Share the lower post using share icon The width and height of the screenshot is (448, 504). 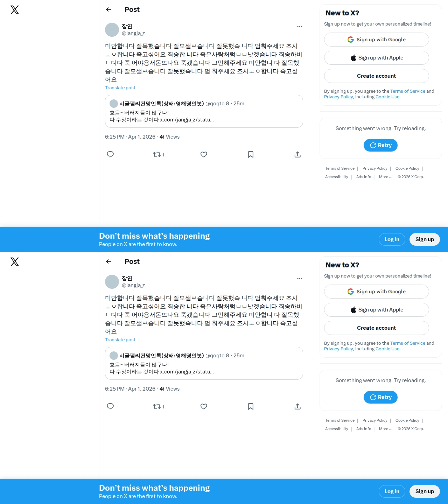click(x=297, y=406)
